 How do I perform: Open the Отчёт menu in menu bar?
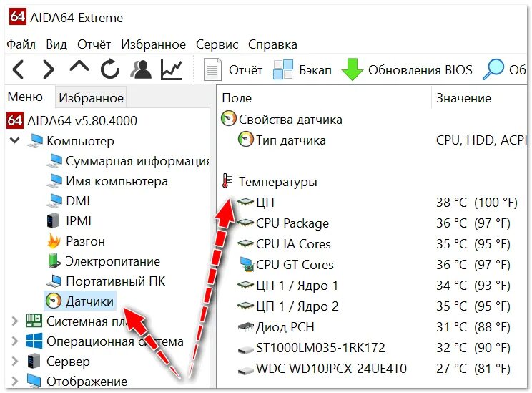(x=94, y=44)
